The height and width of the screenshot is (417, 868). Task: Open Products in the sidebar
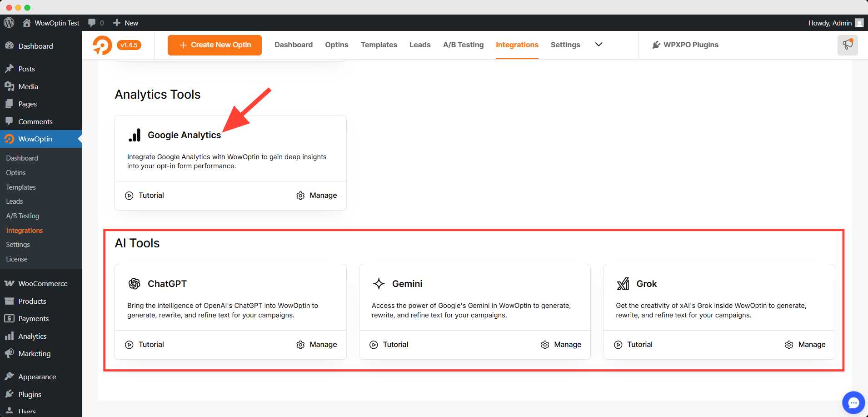(41, 301)
